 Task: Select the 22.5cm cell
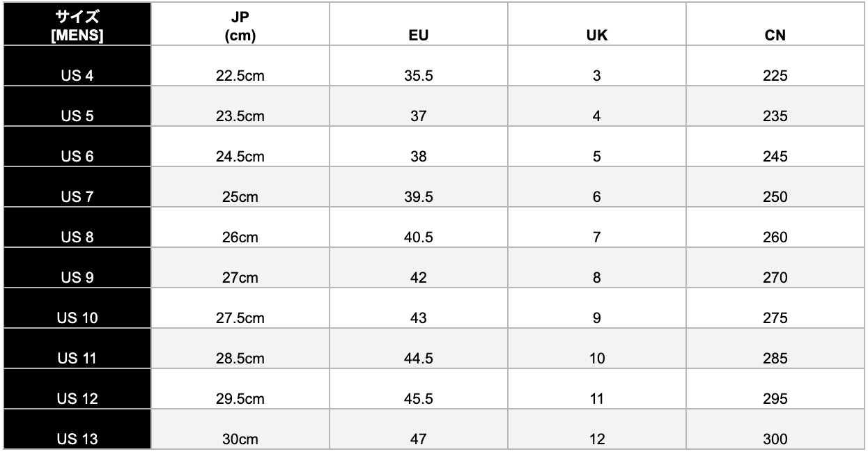click(x=240, y=66)
